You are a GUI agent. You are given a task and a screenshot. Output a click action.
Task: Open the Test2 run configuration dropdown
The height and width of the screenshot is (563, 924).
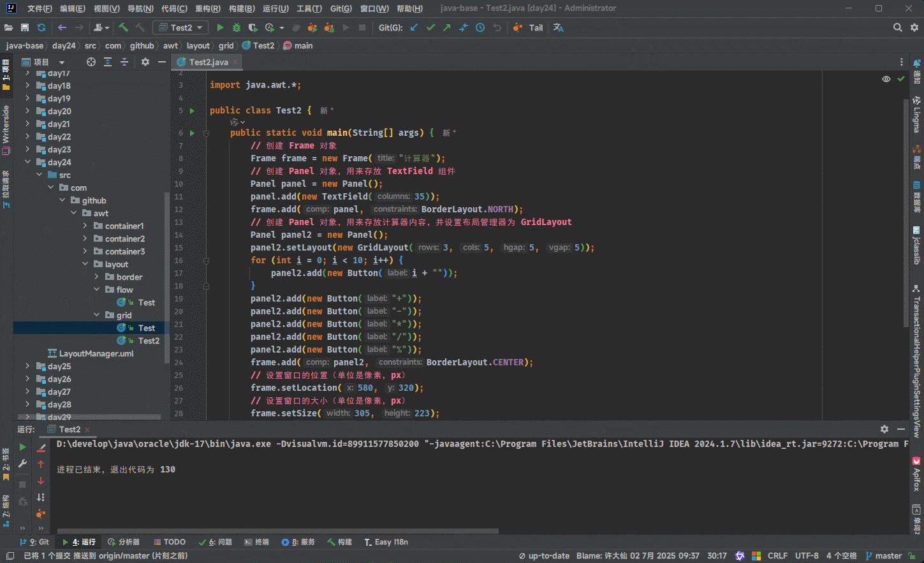(180, 27)
